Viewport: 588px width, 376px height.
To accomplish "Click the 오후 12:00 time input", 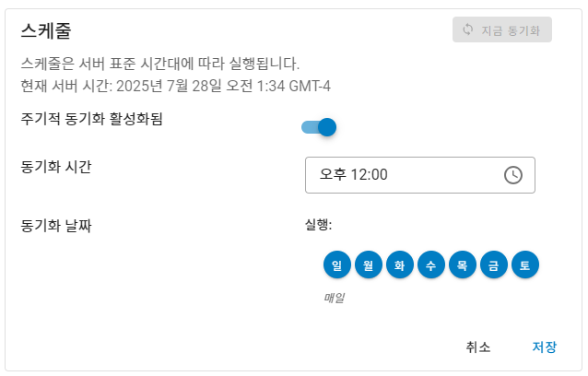I will [406, 175].
